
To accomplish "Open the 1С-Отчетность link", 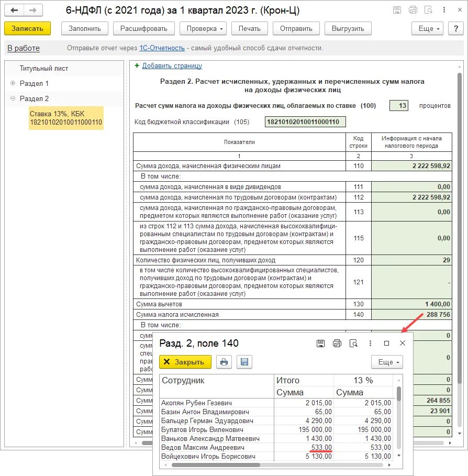I will click(x=162, y=48).
